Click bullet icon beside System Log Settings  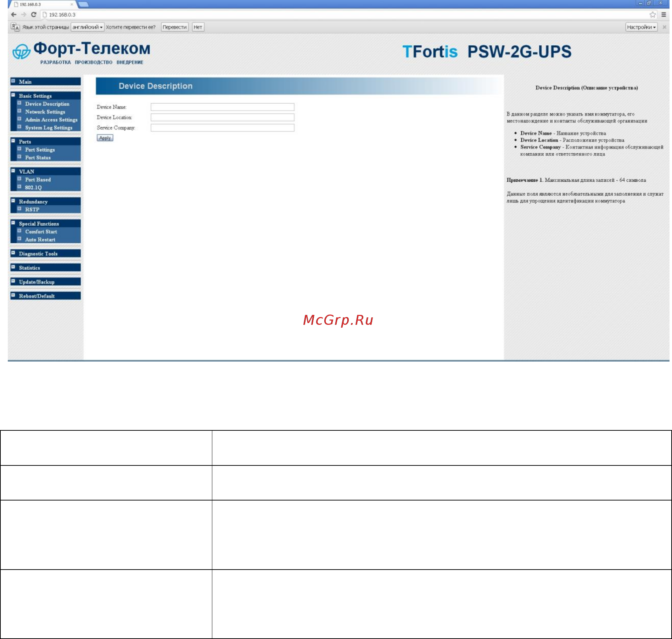click(x=19, y=127)
